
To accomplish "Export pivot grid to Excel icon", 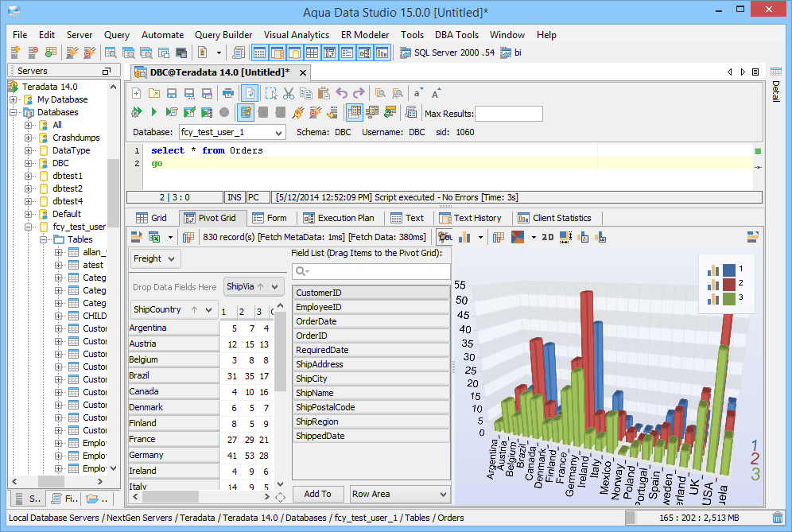I will coord(154,237).
